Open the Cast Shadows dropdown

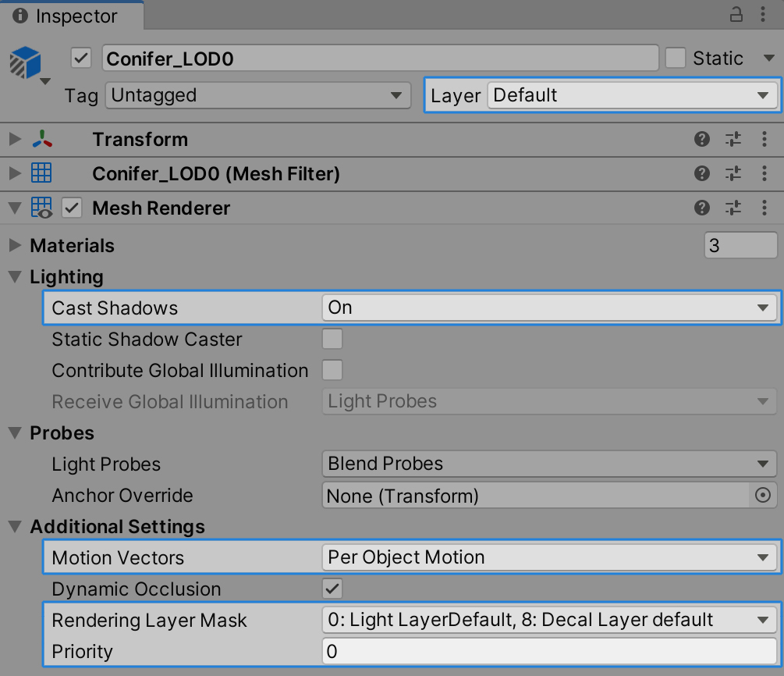549,308
